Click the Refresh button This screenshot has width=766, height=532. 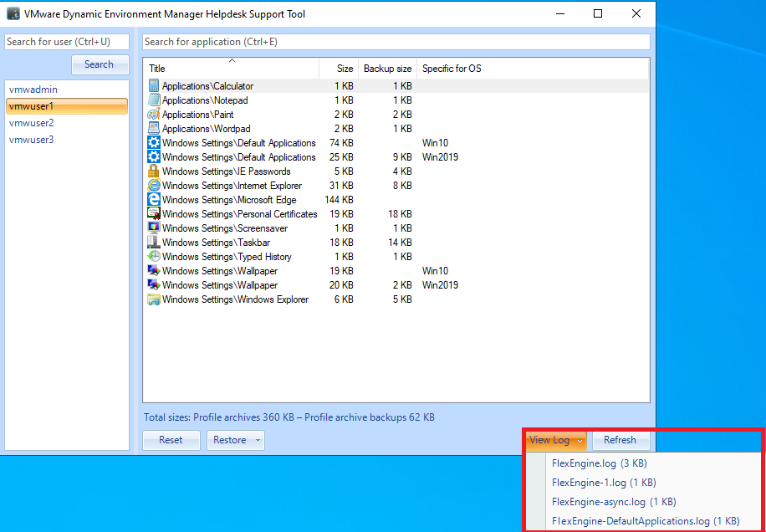point(620,441)
